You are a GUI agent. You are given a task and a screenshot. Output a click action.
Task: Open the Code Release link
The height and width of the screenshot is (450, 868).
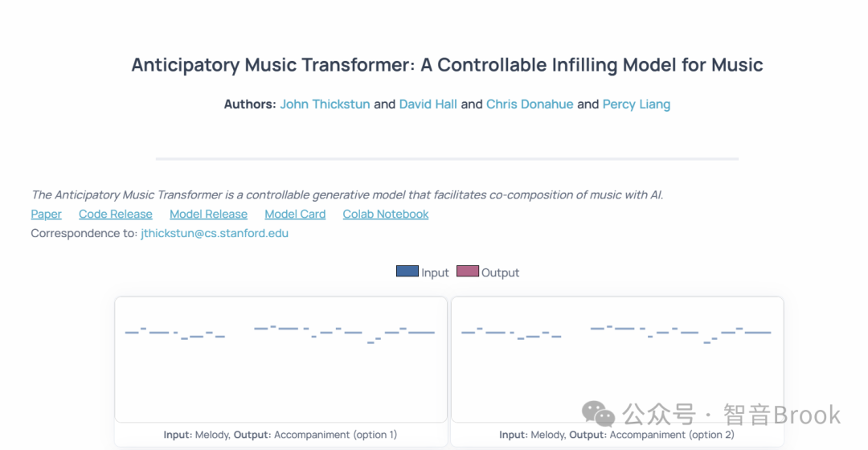[115, 214]
